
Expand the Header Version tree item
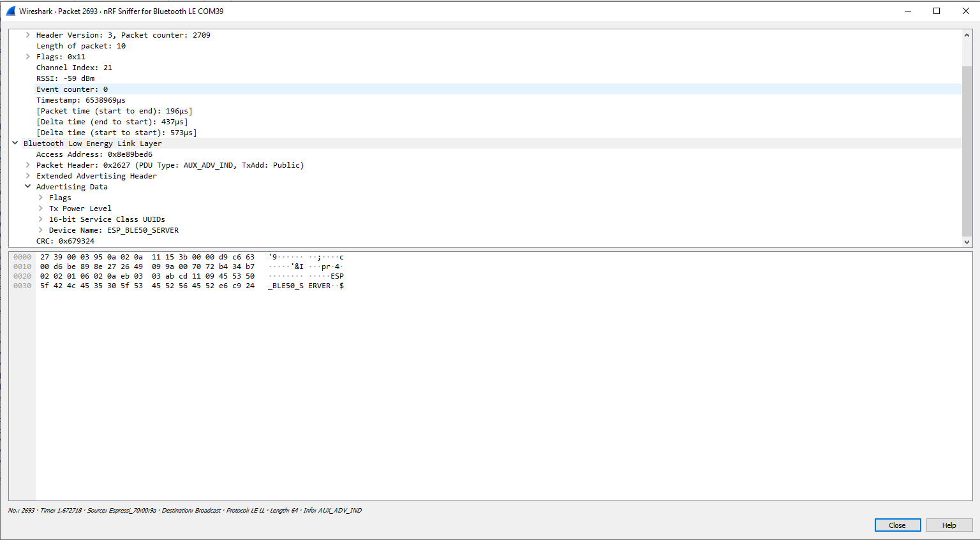pos(27,35)
